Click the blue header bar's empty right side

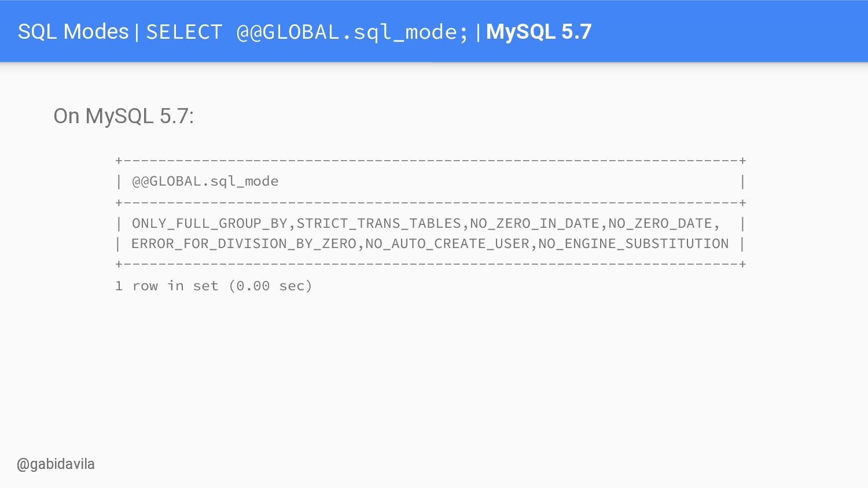tap(729, 31)
